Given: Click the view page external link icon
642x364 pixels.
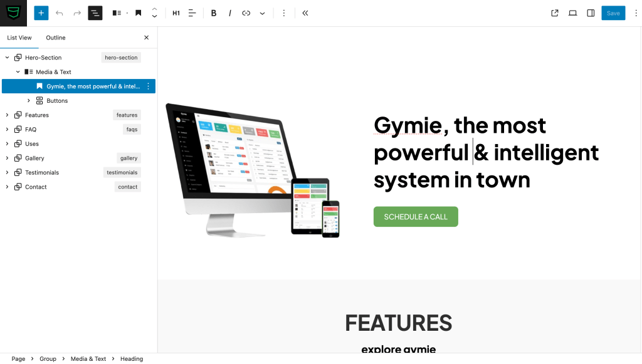Looking at the screenshot, I should tap(555, 13).
